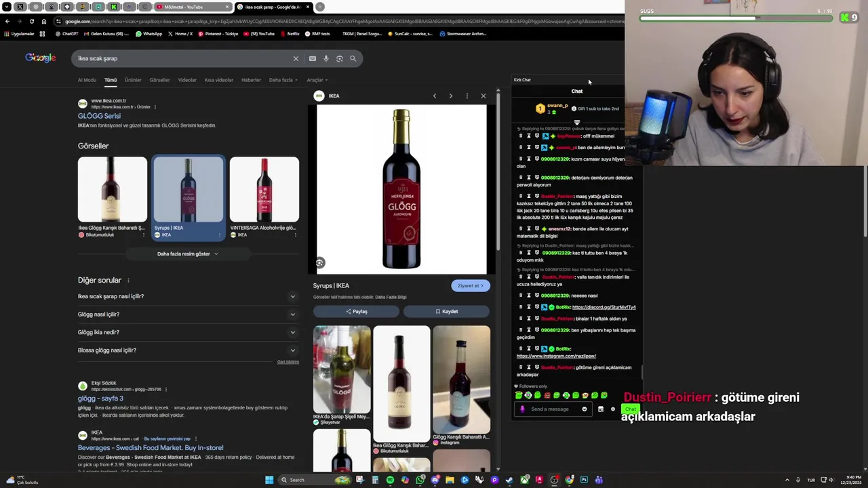Switch to the Ürünler search tab
Viewport: 868px width, 488px height.
[133, 80]
